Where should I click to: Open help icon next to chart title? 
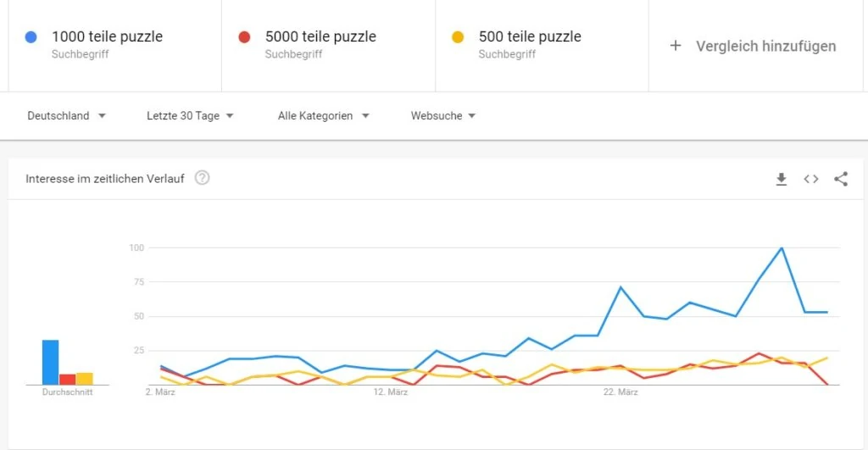[202, 178]
